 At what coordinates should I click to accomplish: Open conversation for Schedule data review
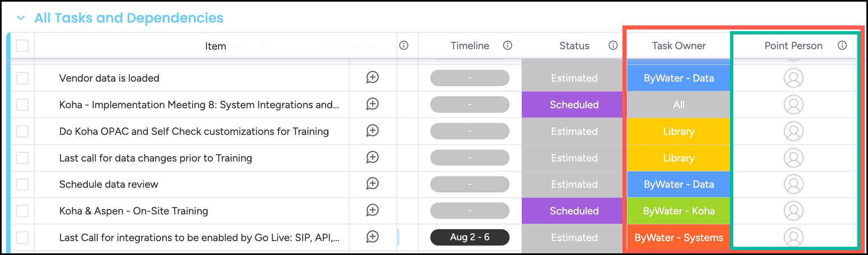pyautogui.click(x=372, y=184)
